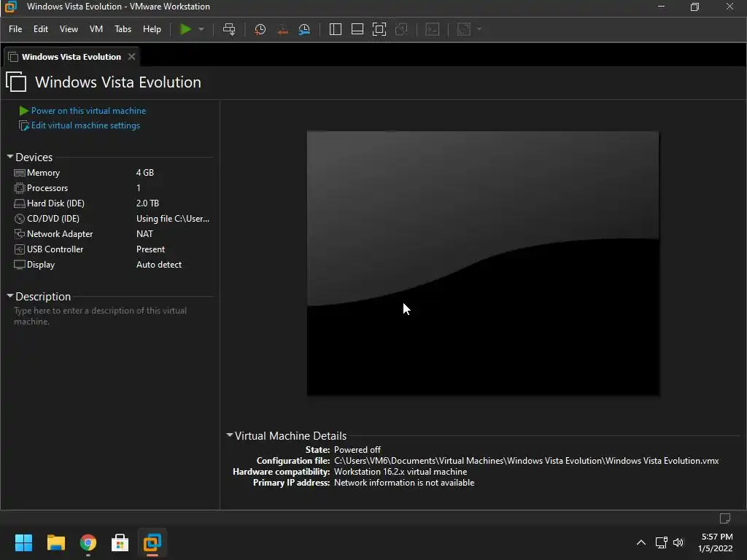Open the Windows Start menu
The image size is (747, 560).
click(x=23, y=542)
